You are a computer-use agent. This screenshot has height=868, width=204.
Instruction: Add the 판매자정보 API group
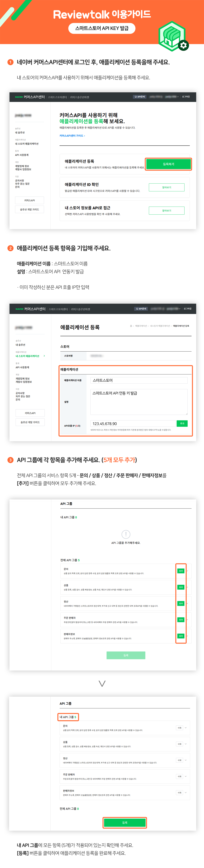[181, 636]
